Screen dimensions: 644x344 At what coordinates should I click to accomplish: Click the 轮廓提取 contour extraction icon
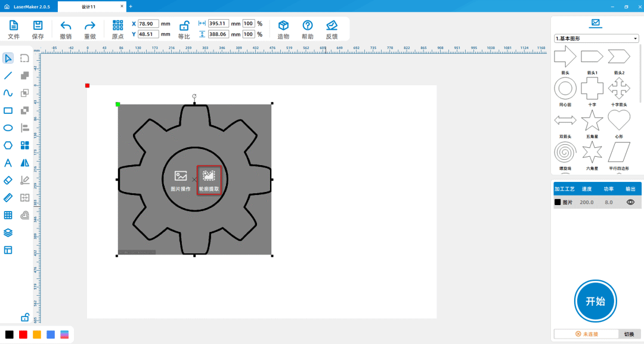pyautogui.click(x=209, y=176)
